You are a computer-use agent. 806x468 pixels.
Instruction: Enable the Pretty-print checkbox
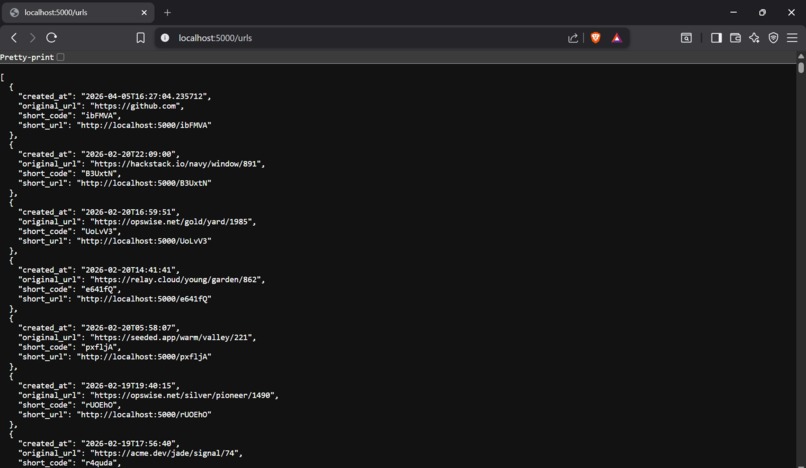click(61, 57)
